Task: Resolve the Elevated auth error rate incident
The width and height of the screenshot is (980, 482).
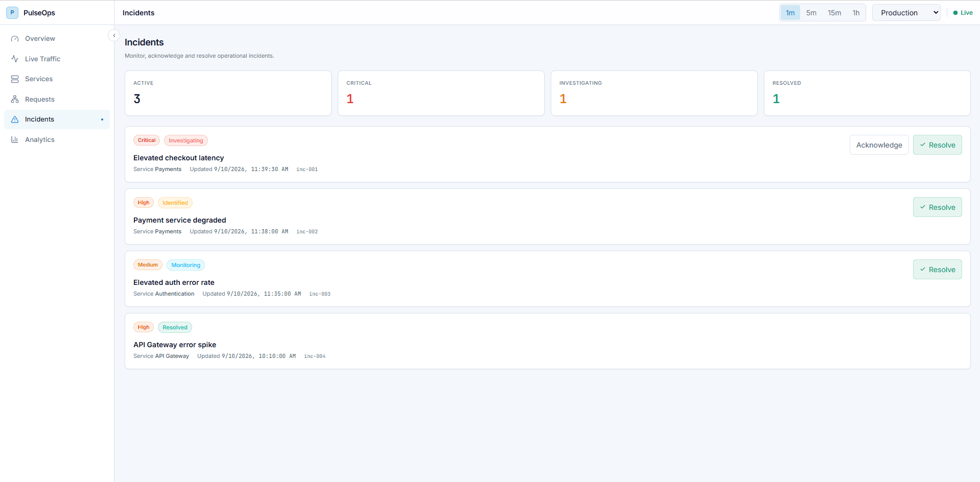Action: (937, 270)
